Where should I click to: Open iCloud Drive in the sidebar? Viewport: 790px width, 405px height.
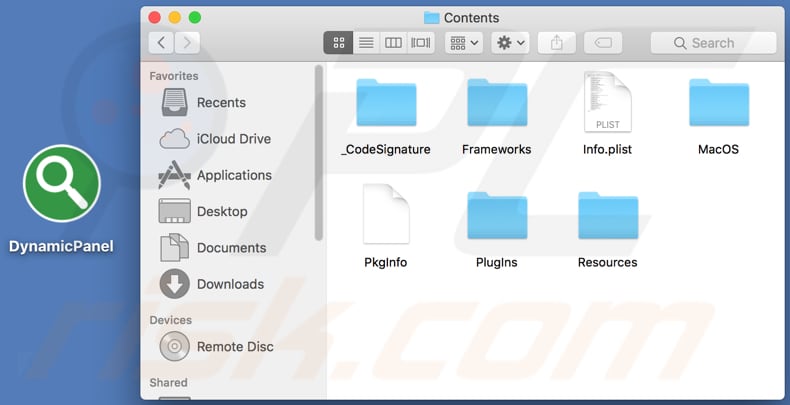[232, 139]
